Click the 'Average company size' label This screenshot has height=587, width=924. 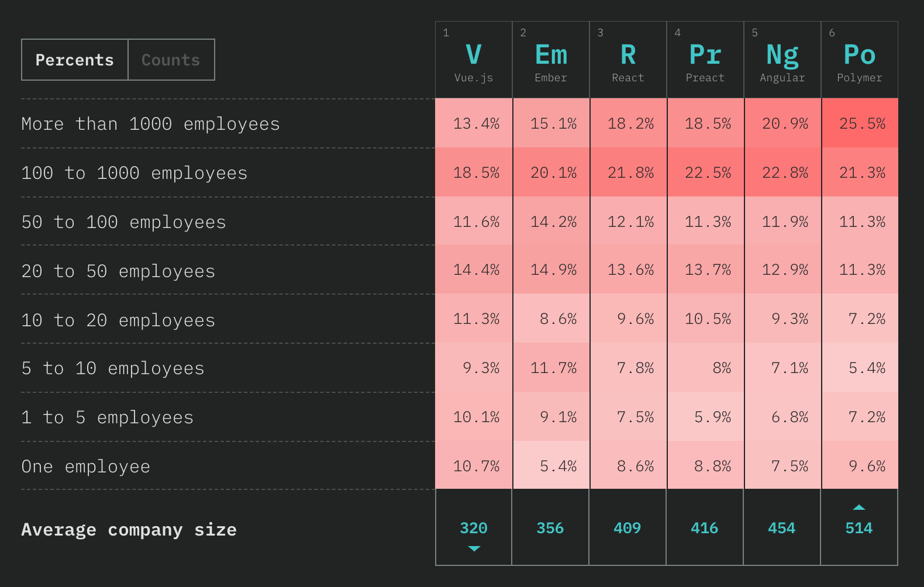[x=129, y=530]
